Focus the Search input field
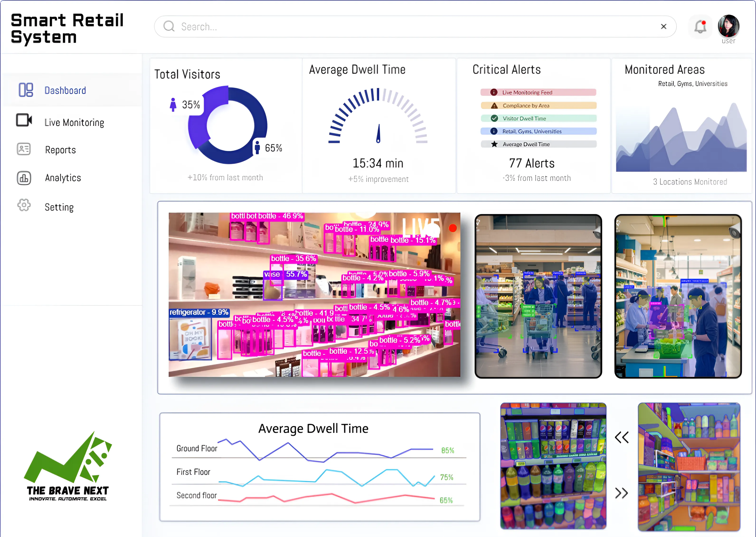Image resolution: width=756 pixels, height=537 pixels. point(415,26)
